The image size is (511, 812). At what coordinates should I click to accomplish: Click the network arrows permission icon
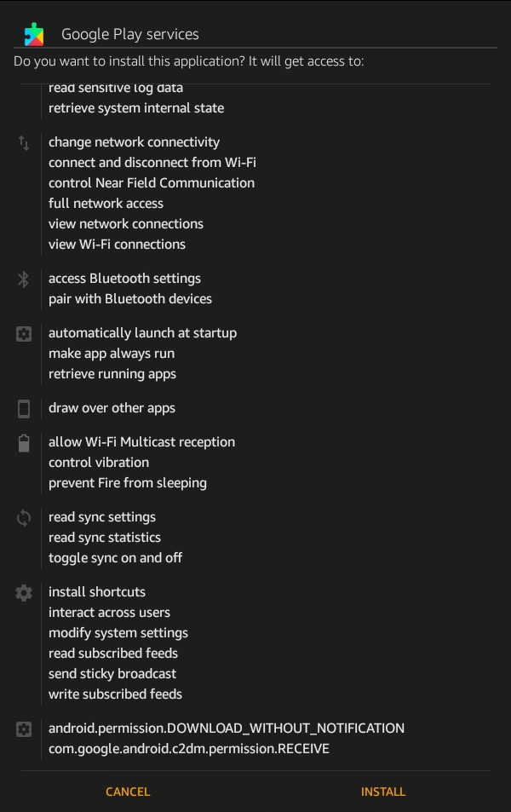(24, 143)
